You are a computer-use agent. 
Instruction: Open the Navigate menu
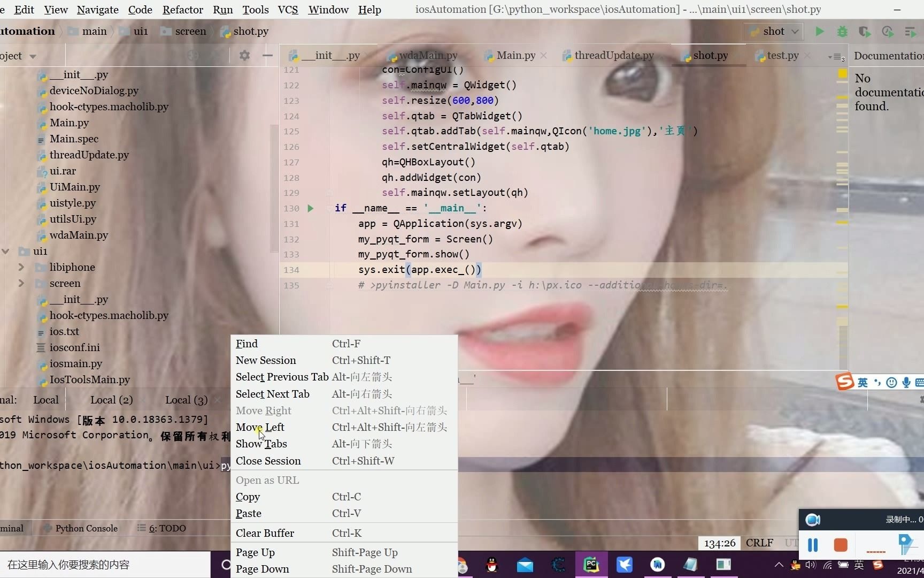click(x=98, y=10)
